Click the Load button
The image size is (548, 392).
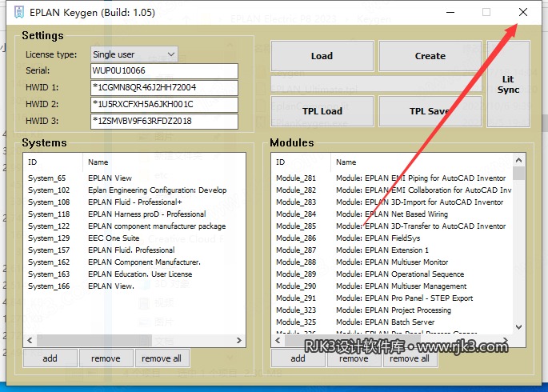(x=322, y=56)
